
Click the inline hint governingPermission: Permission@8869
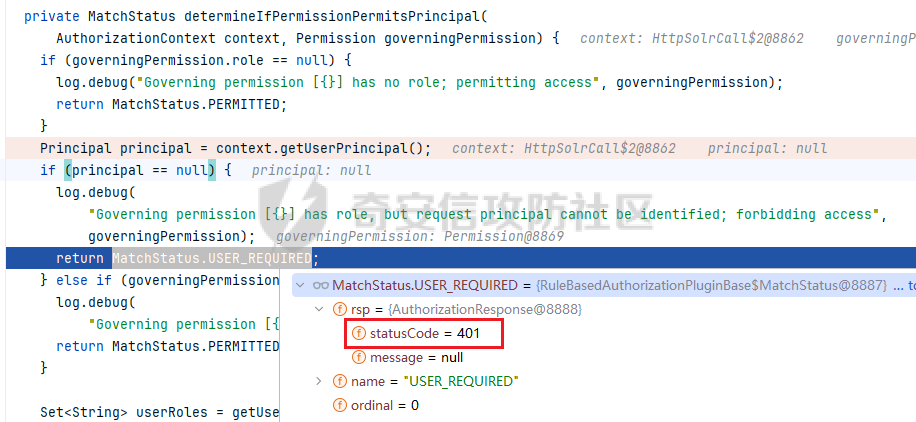coord(419,237)
